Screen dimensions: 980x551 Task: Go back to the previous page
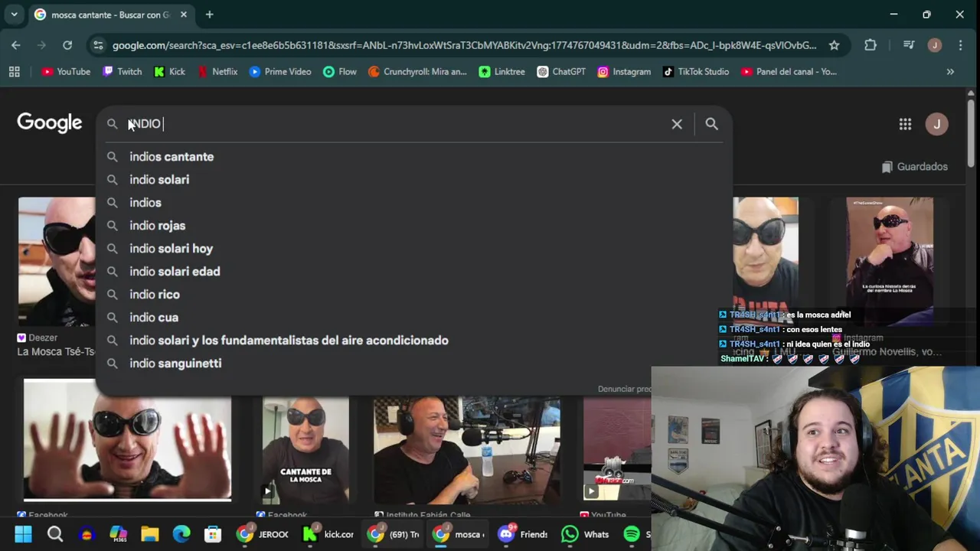coord(16,45)
